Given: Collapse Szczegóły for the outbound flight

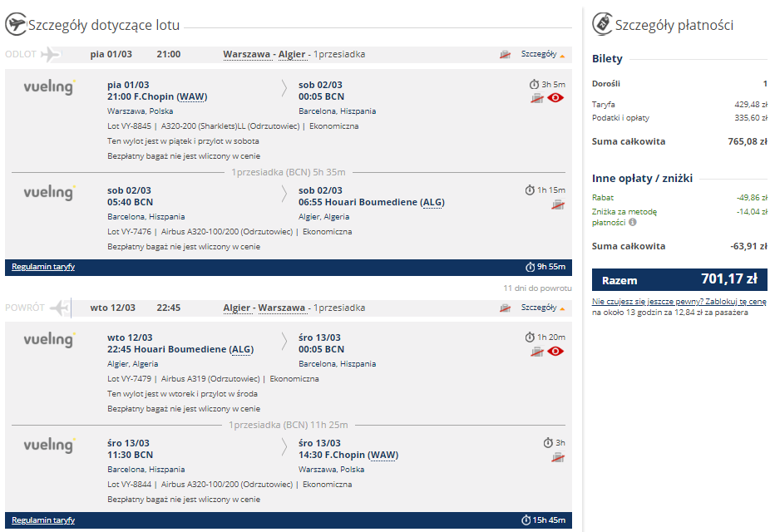Looking at the screenshot, I should pos(543,54).
